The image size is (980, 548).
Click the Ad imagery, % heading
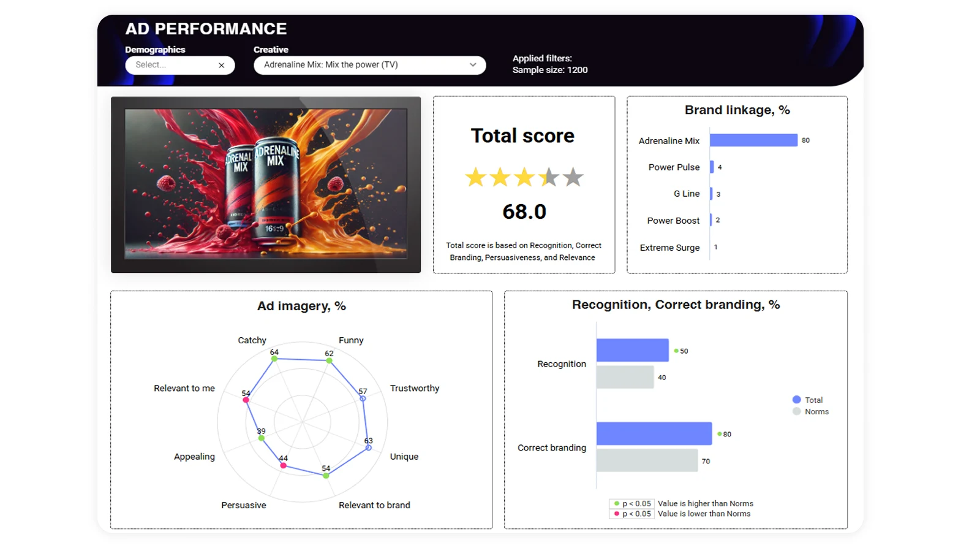pos(301,306)
